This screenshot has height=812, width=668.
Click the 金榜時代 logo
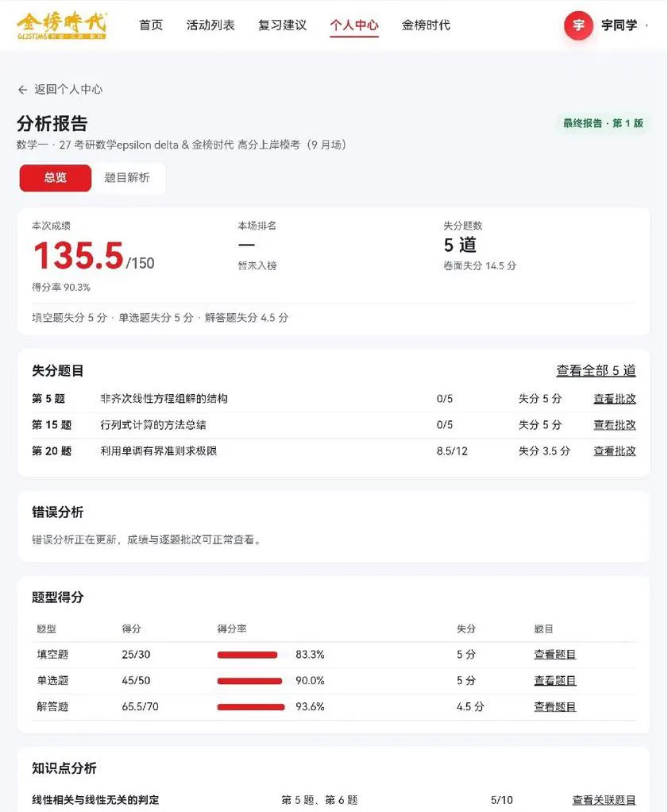[62, 26]
